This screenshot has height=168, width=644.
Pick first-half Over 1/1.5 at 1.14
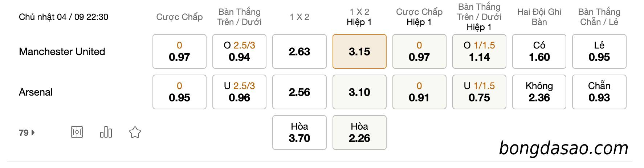[479, 51]
